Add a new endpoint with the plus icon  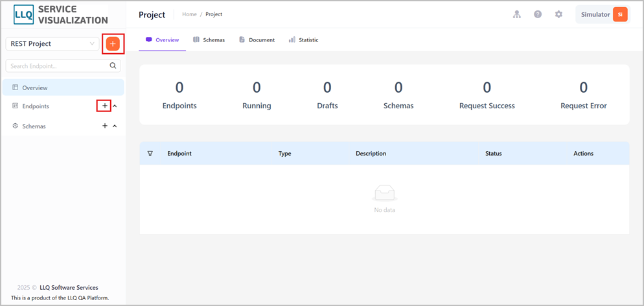[105, 106]
